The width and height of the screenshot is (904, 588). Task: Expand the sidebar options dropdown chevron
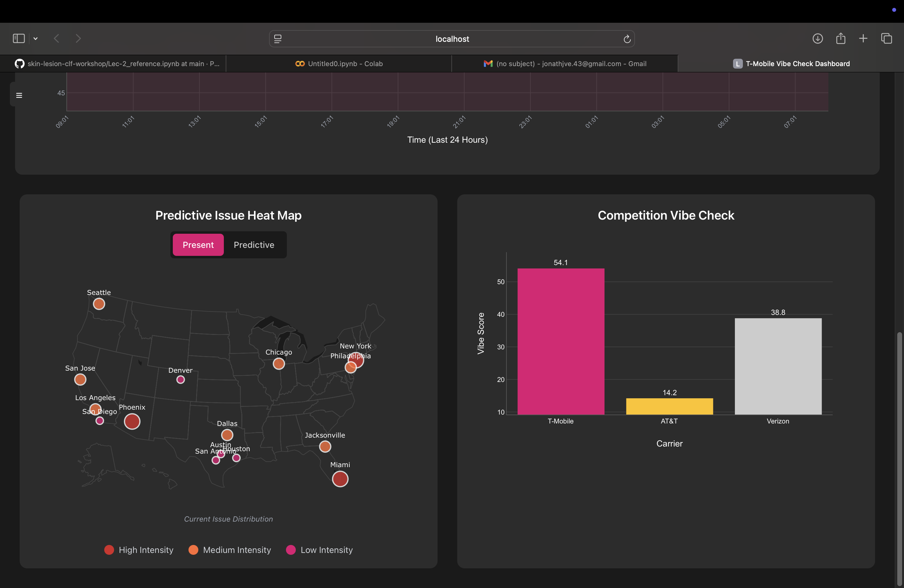click(x=35, y=39)
